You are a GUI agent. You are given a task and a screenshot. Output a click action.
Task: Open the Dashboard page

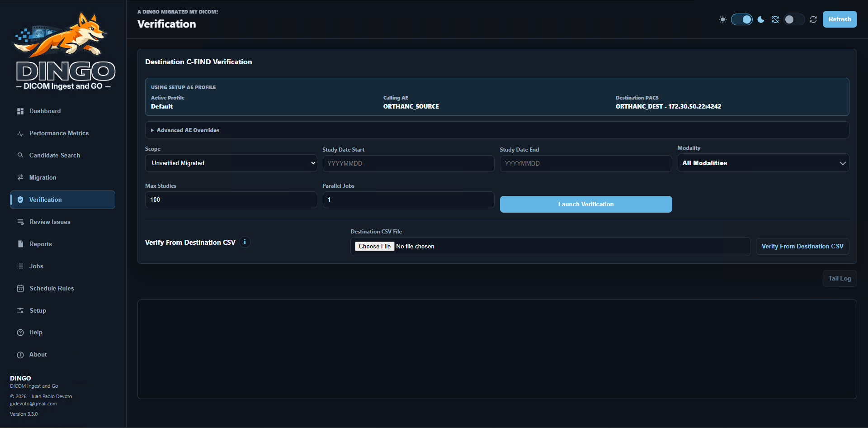point(63,111)
